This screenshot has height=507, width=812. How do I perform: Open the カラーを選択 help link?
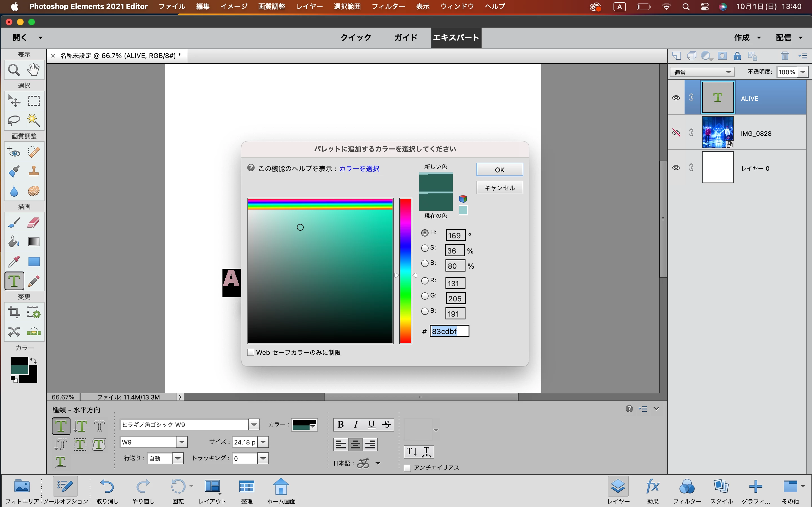click(359, 169)
